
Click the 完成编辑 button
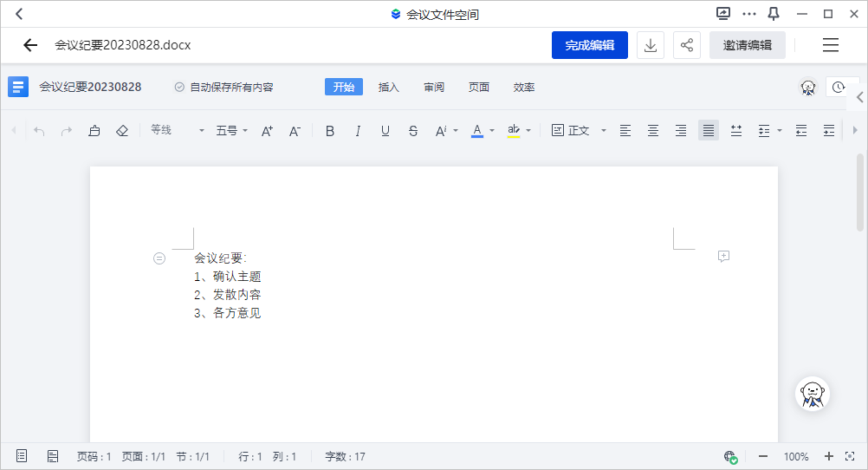[590, 45]
